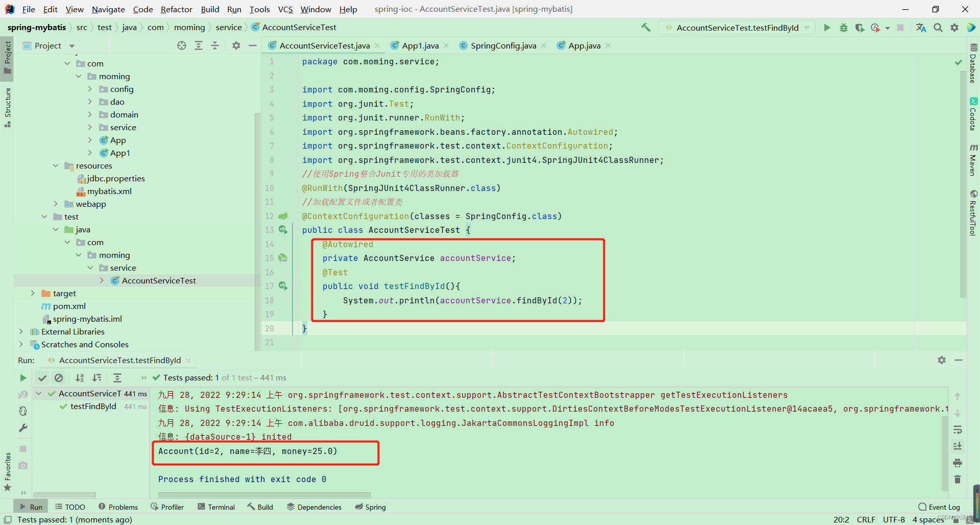980x525 pixels.
Task: Open the Event Log
Action: click(x=939, y=507)
